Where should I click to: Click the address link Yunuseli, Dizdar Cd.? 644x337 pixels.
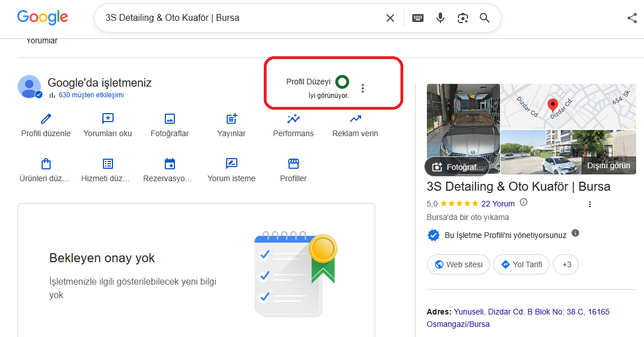coord(518,318)
